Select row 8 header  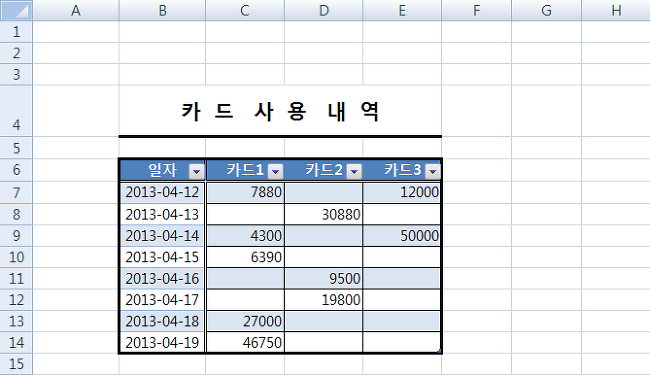click(x=16, y=214)
